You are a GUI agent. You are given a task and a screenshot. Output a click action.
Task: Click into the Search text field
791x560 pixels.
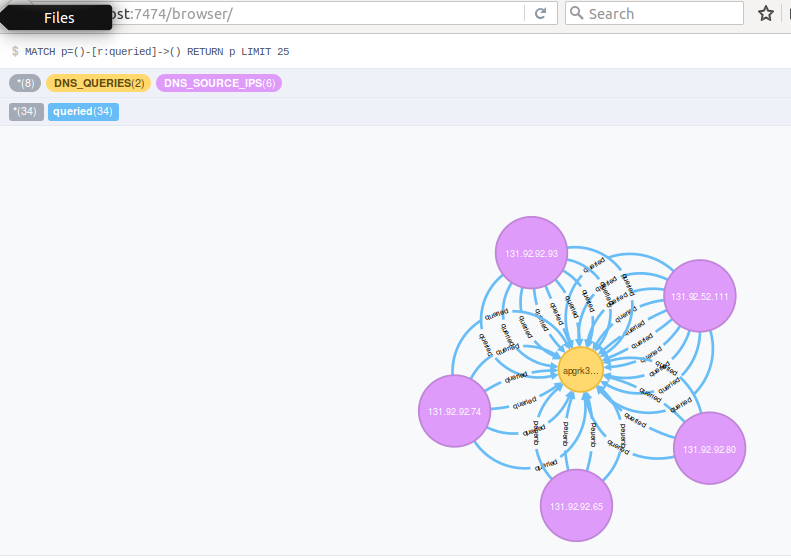click(x=660, y=14)
